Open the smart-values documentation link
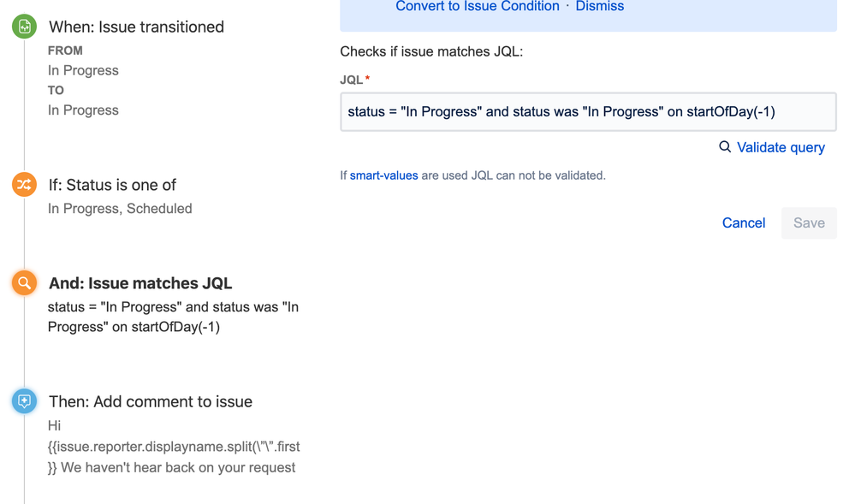Image resolution: width=855 pixels, height=504 pixels. coord(383,174)
